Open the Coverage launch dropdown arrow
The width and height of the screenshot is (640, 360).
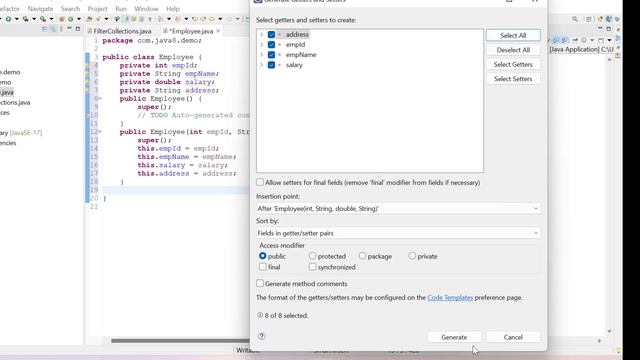(x=34, y=19)
